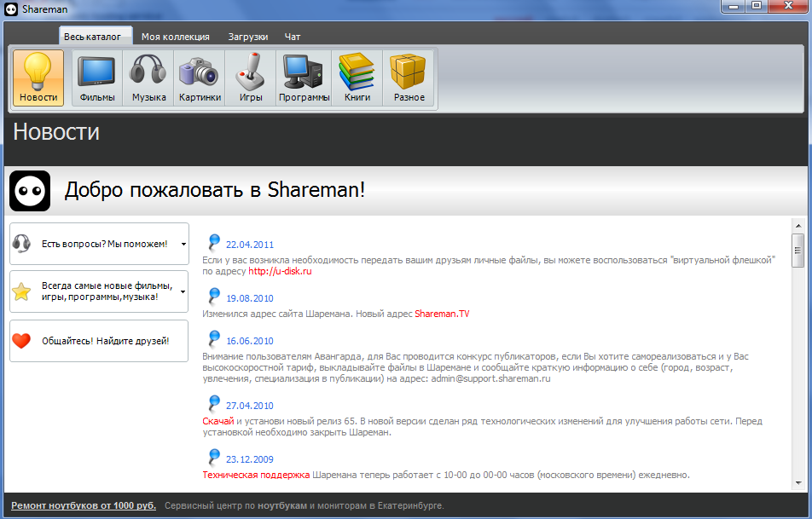This screenshot has height=519, width=812.
Task: Open the Картинки camera category
Action: tap(200, 78)
